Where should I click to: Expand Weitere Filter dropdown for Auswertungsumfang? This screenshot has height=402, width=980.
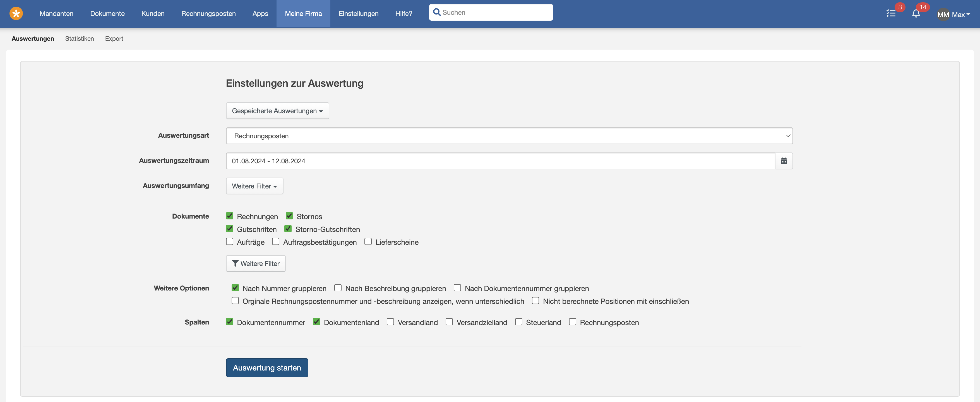(254, 186)
